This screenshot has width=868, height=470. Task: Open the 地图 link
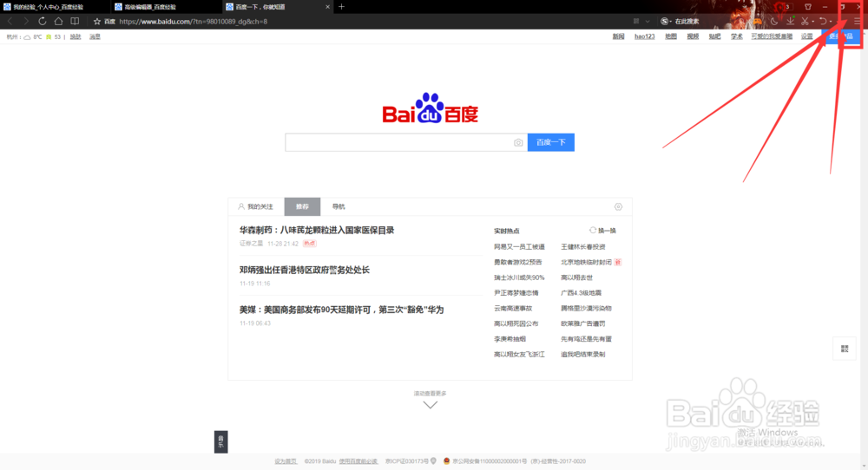click(671, 36)
